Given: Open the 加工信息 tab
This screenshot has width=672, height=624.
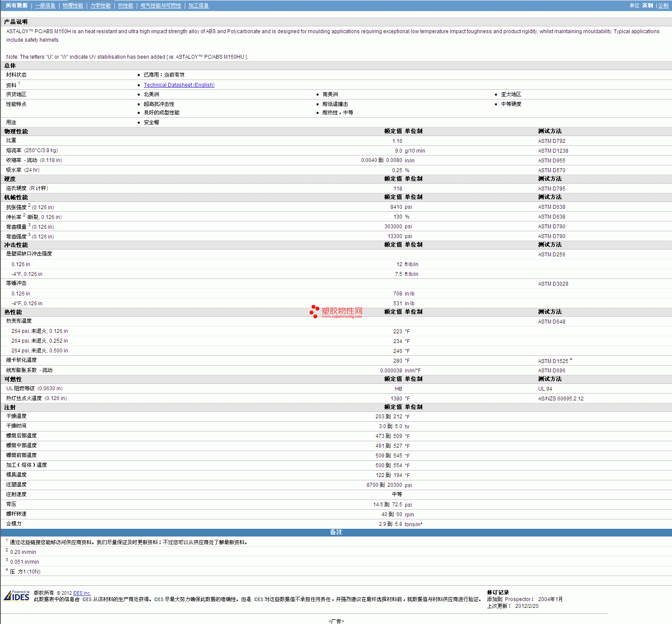Looking at the screenshot, I should (x=199, y=6).
